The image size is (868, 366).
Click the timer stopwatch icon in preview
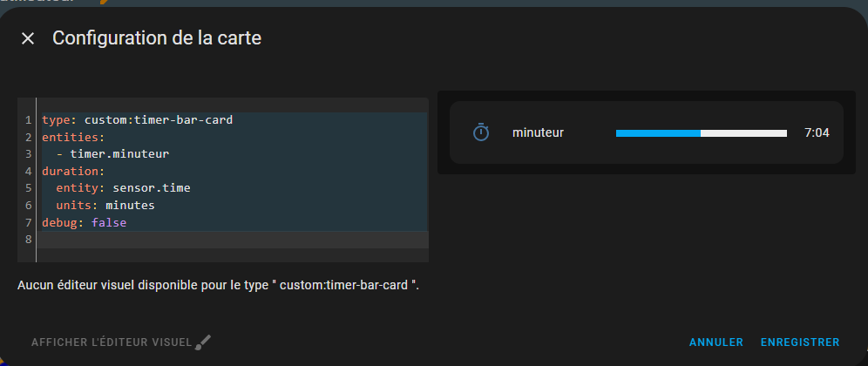pos(481,132)
